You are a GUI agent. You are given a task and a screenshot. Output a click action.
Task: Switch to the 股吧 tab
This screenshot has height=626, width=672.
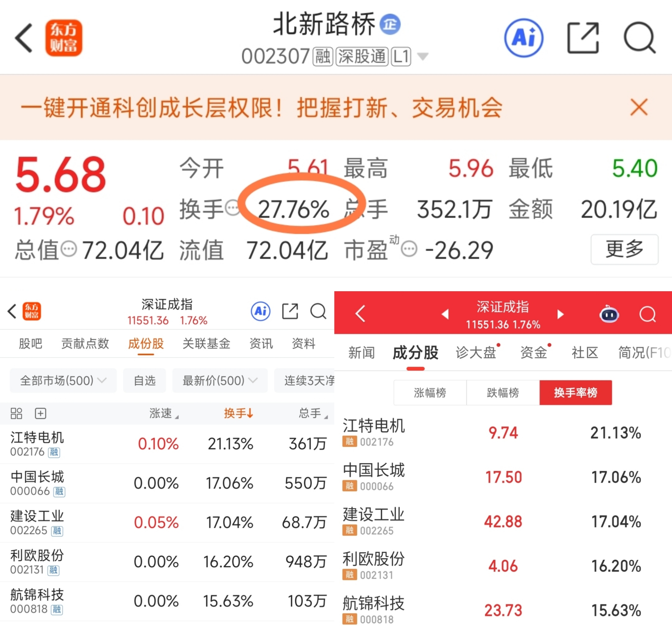pyautogui.click(x=30, y=343)
